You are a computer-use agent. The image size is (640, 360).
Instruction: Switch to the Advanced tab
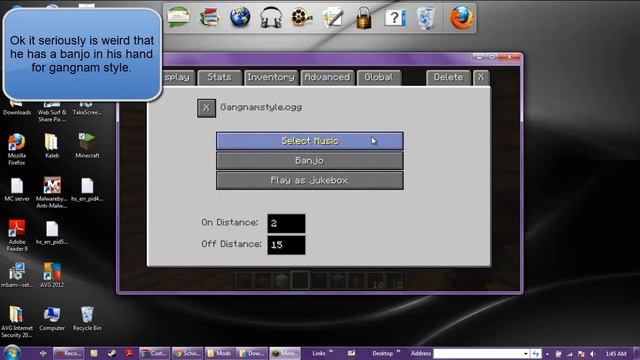327,77
